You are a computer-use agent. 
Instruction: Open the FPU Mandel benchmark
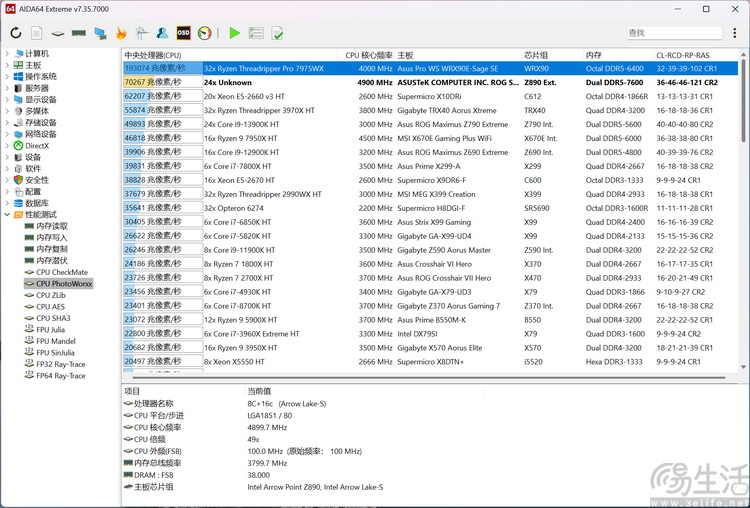click(x=50, y=341)
